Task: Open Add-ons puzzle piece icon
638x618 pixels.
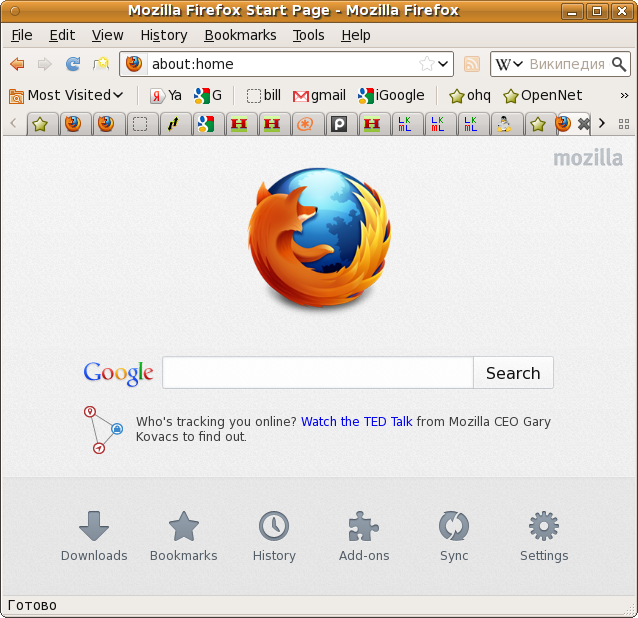Action: 364,537
